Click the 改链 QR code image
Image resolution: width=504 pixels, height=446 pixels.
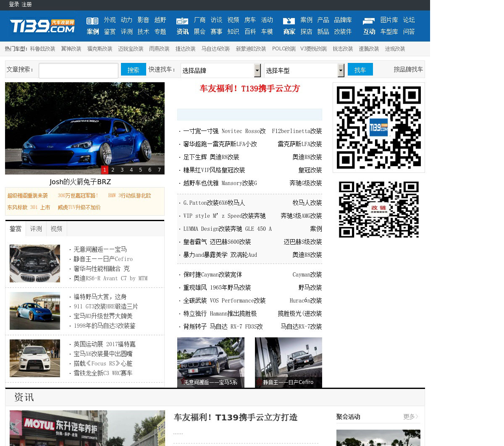379,209
